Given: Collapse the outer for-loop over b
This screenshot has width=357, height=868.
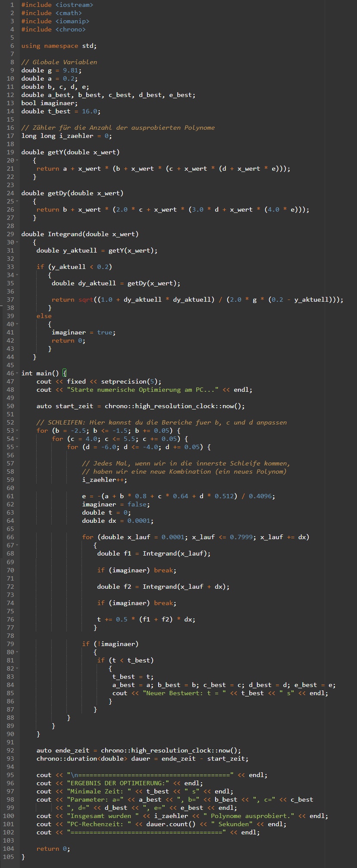Looking at the screenshot, I should coord(16,431).
